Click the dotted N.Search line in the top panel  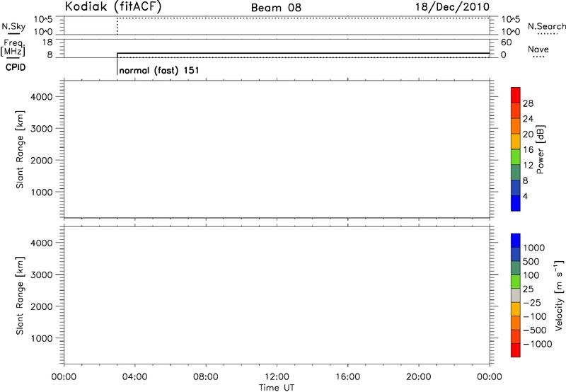[x=304, y=18]
